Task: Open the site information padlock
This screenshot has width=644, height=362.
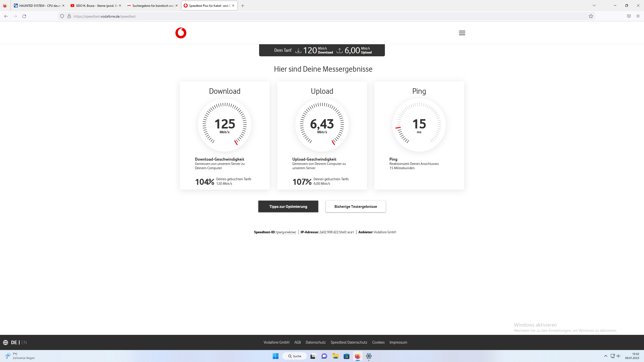Action: [69, 16]
